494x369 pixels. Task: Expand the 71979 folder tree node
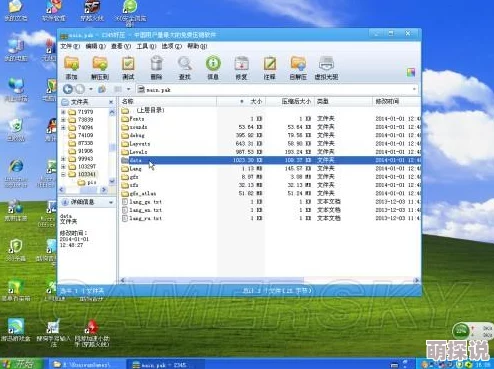(x=63, y=112)
